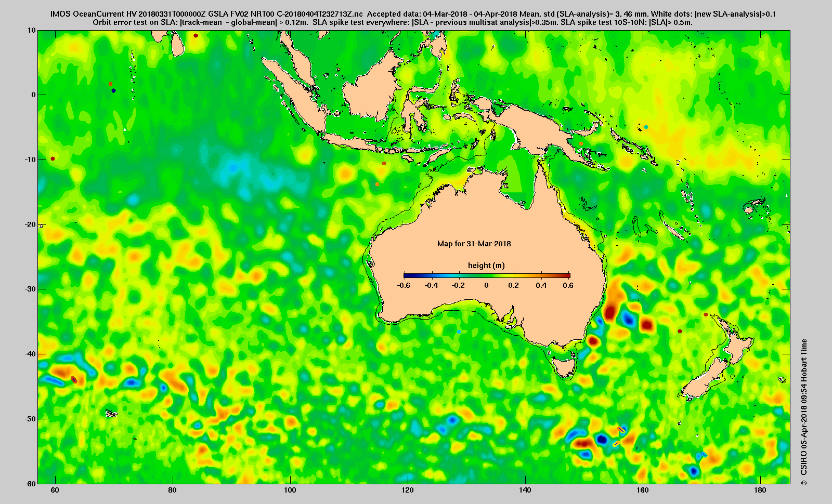This screenshot has height=504, width=832.
Task: Click the latitude axis label '-40'
Action: 30,354
